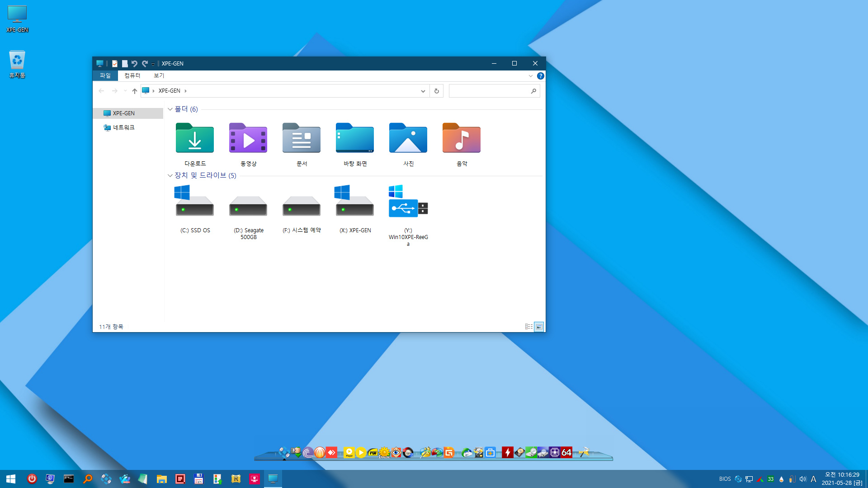Launch the yellow Player app in the dock
The height and width of the screenshot is (488, 868).
tap(349, 452)
